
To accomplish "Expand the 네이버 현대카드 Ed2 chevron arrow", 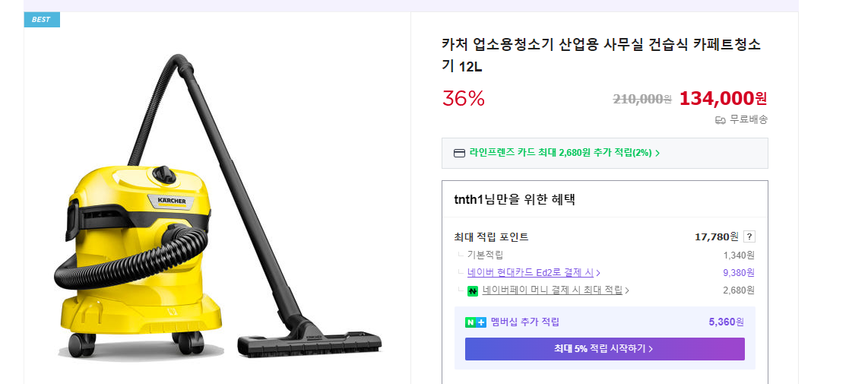I will point(599,273).
